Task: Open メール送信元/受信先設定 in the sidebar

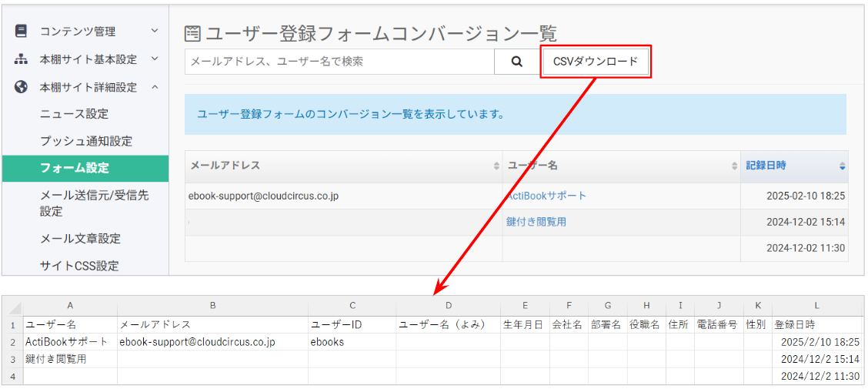Action: point(95,203)
